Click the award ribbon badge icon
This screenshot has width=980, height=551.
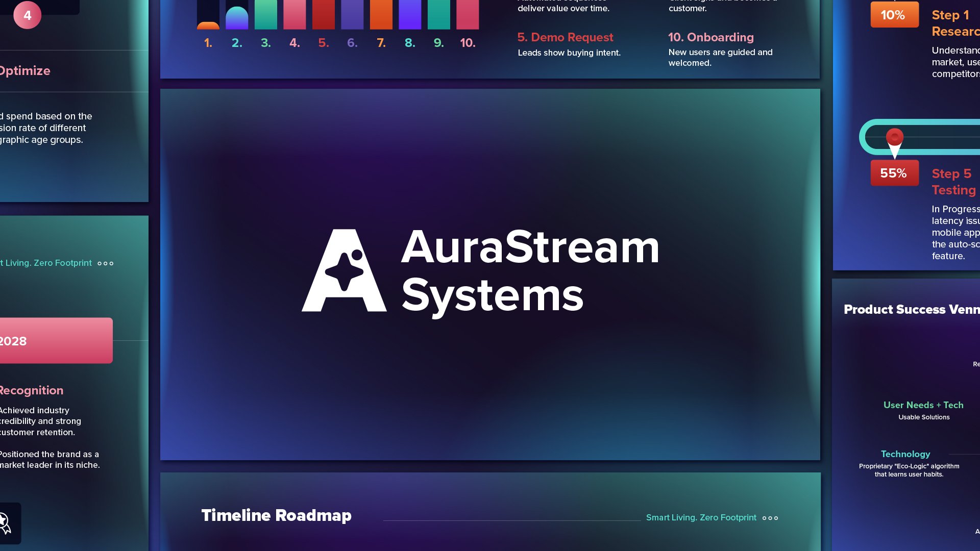point(5,523)
